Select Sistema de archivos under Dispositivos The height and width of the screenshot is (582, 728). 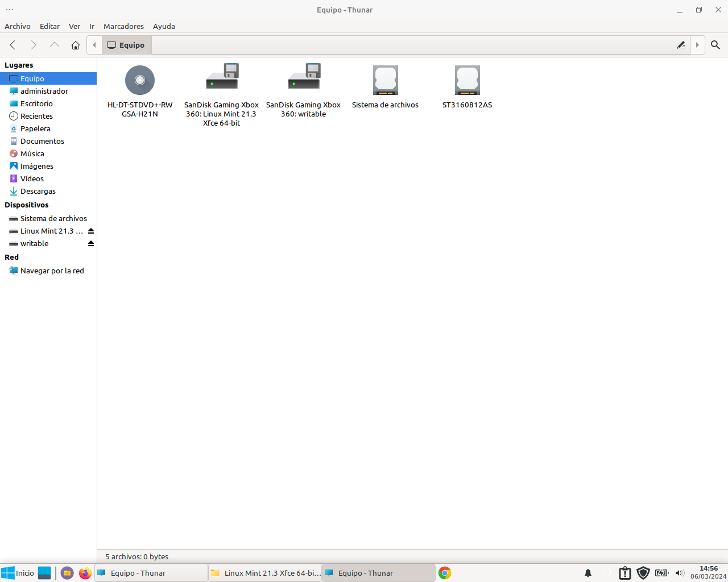[x=48, y=218]
